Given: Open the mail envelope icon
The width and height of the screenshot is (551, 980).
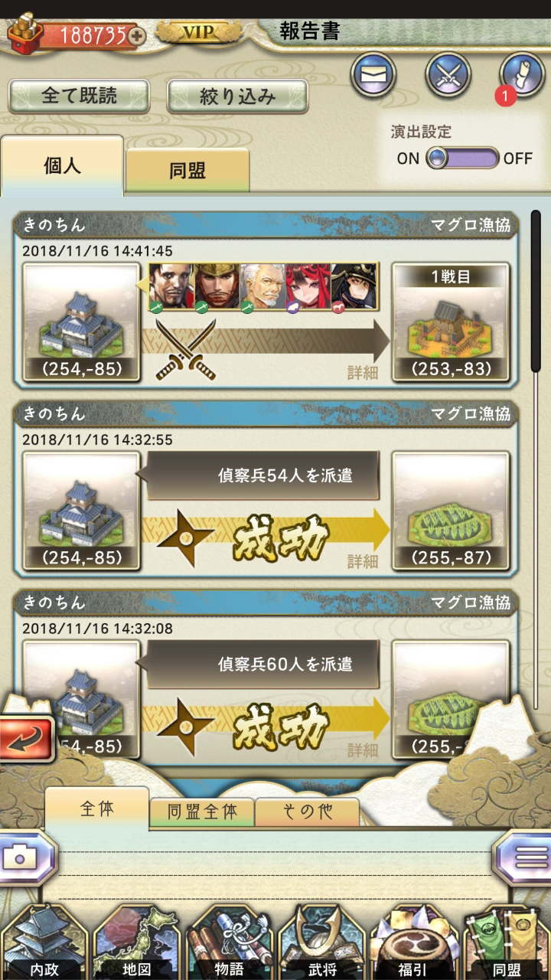Looking at the screenshot, I should tap(373, 75).
